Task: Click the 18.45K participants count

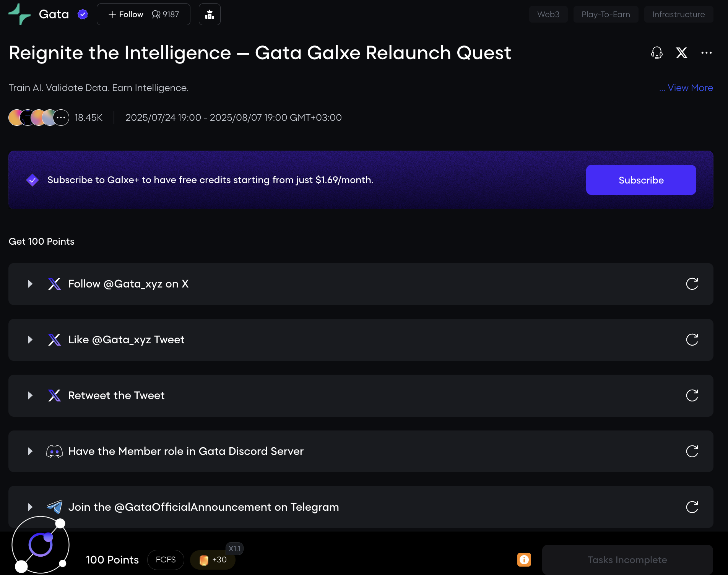Action: point(88,118)
